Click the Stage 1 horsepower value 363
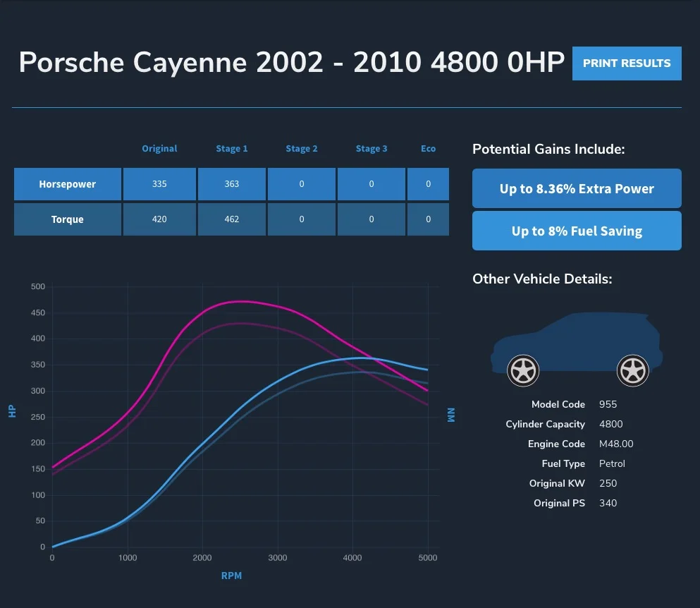The height and width of the screenshot is (608, 700). click(232, 184)
